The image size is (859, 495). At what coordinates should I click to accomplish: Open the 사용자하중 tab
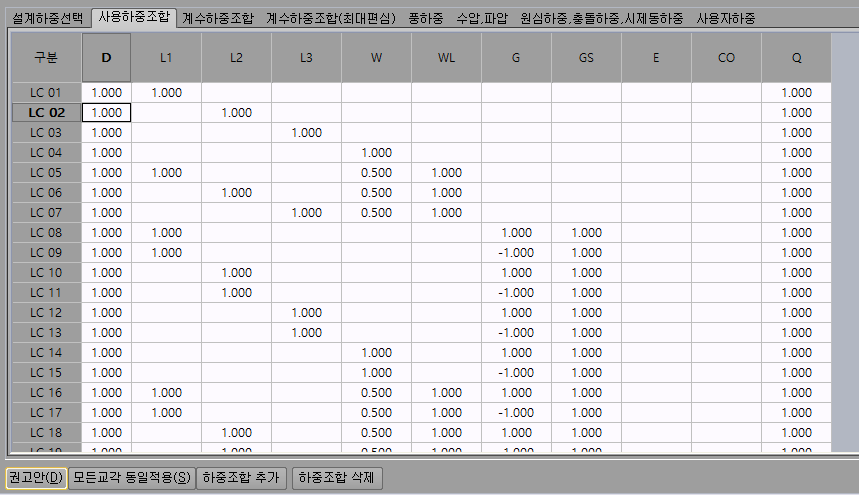point(726,18)
